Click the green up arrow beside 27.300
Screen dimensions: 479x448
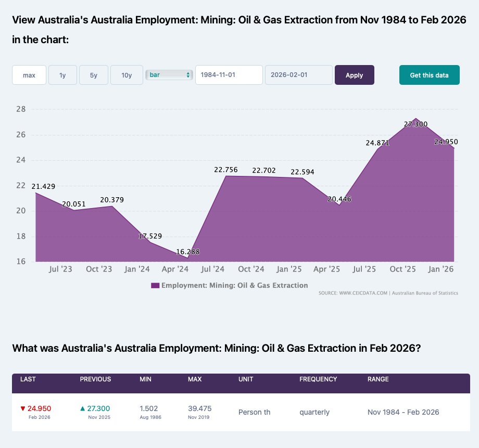pos(82,408)
